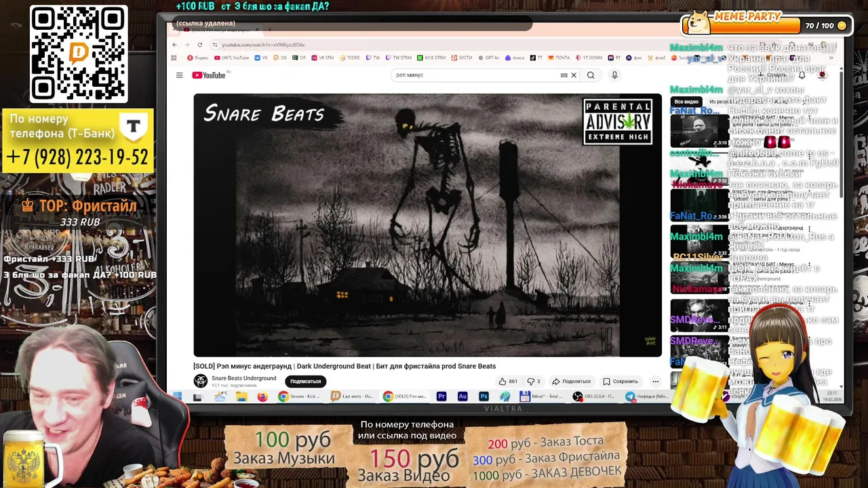
Task: Open File Explorer from the taskbar
Action: (x=241, y=396)
